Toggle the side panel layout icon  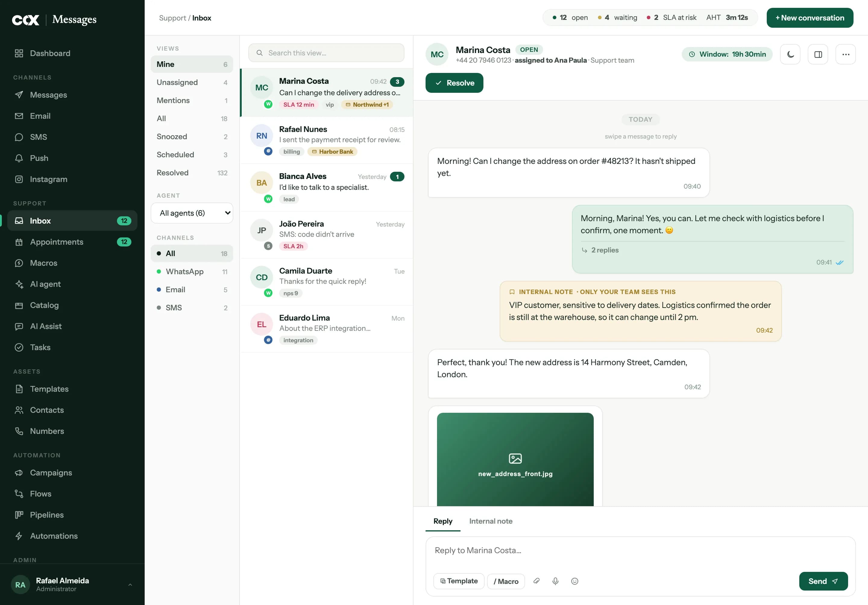818,55
